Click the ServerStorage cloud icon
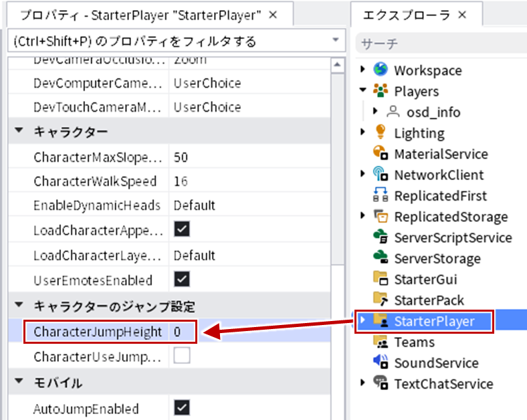 (381, 257)
